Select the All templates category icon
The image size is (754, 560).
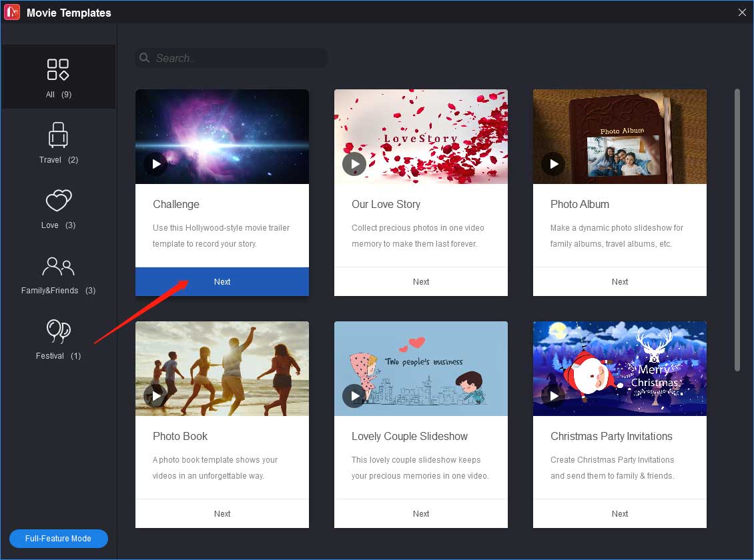[57, 69]
